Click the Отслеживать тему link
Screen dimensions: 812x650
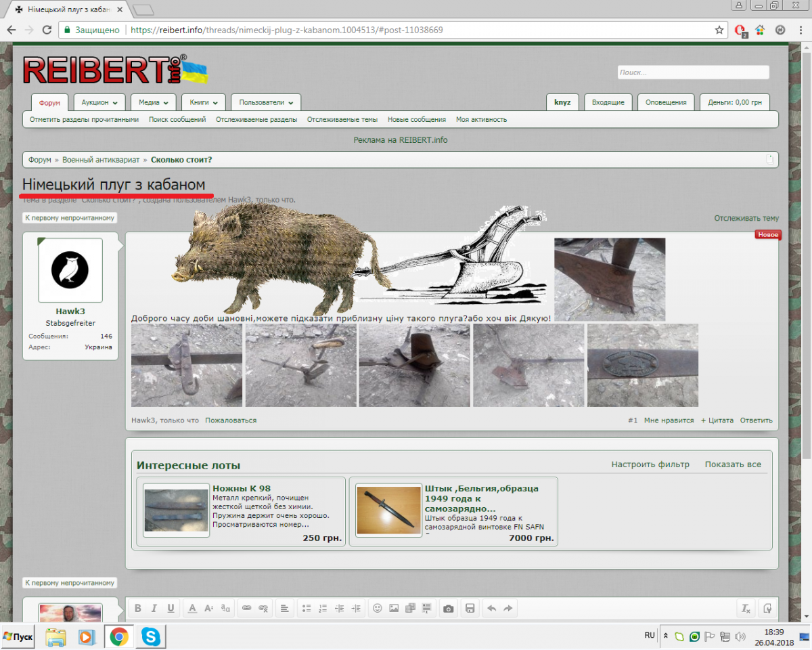[x=746, y=218]
